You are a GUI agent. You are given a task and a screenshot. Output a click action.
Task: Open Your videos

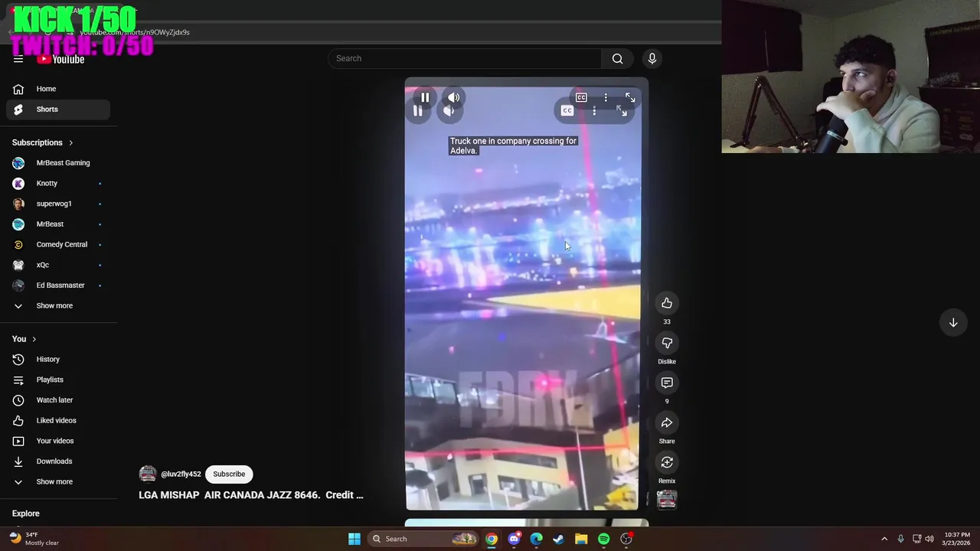click(58, 441)
